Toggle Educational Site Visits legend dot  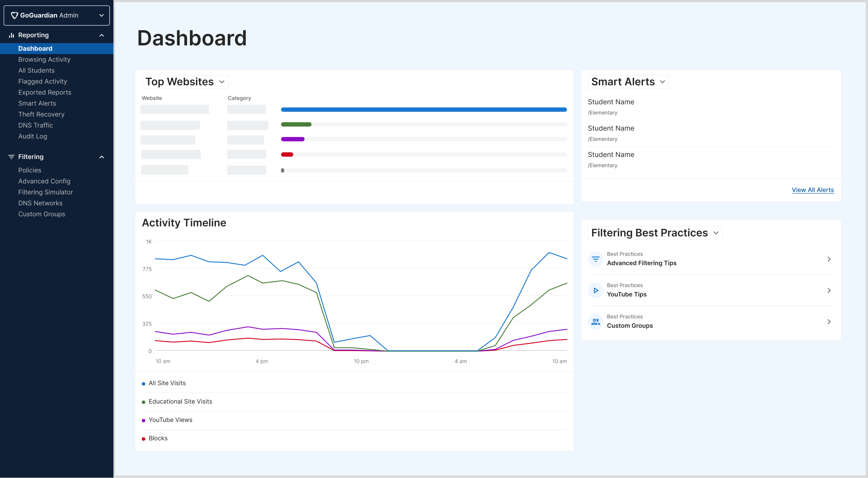(x=143, y=402)
